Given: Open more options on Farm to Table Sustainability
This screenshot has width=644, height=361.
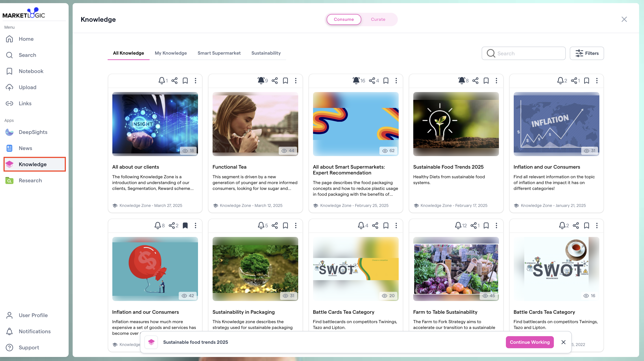Looking at the screenshot, I should click(496, 226).
